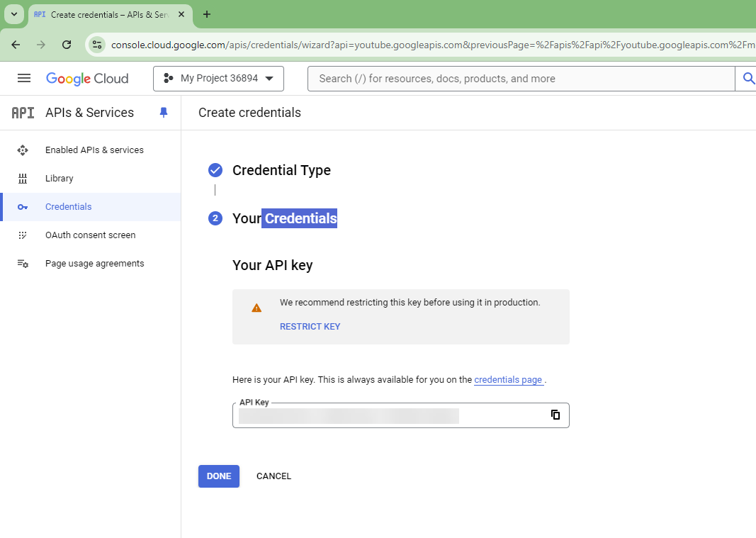The height and width of the screenshot is (538, 756).
Task: Reload the browser page
Action: pos(67,45)
